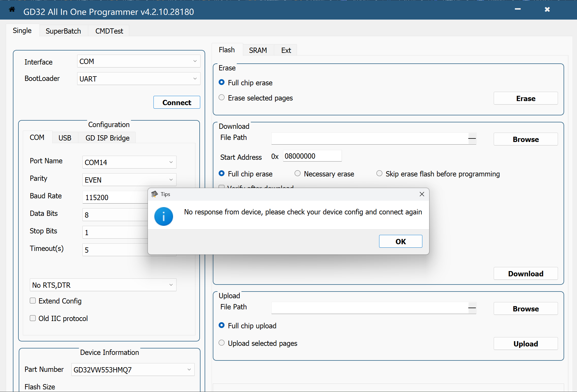Choose Necessary erase radio button
The height and width of the screenshot is (392, 577).
[x=298, y=174]
